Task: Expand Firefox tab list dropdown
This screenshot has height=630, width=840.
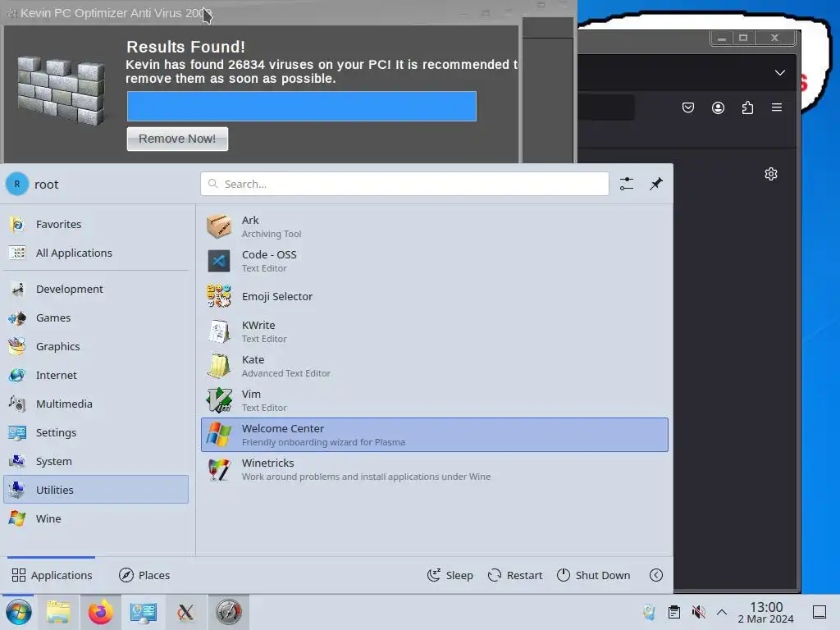Action: click(779, 72)
